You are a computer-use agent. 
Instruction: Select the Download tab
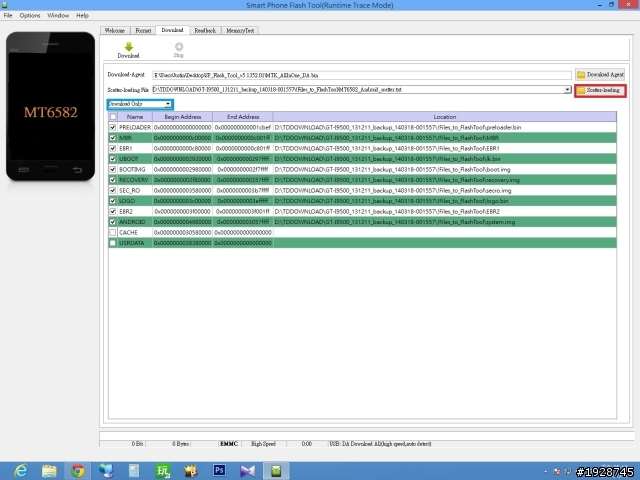coord(172,30)
